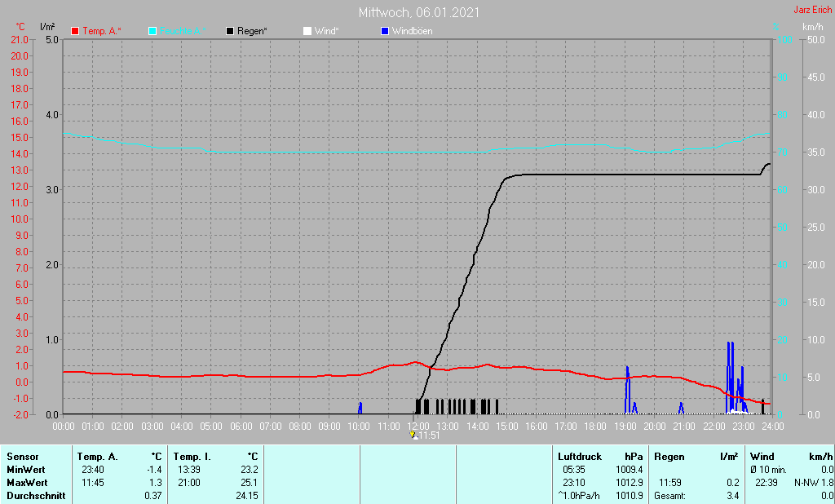Screen dimensions: 835x504
Task: Click the '11:51' marker time label
Action: pos(429,435)
